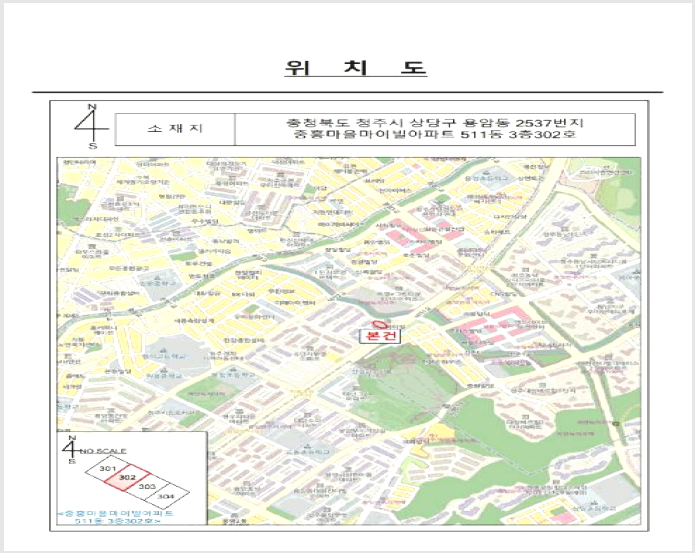Select the '소 재 지' header cell
695x553 pixels.
pyautogui.click(x=175, y=129)
